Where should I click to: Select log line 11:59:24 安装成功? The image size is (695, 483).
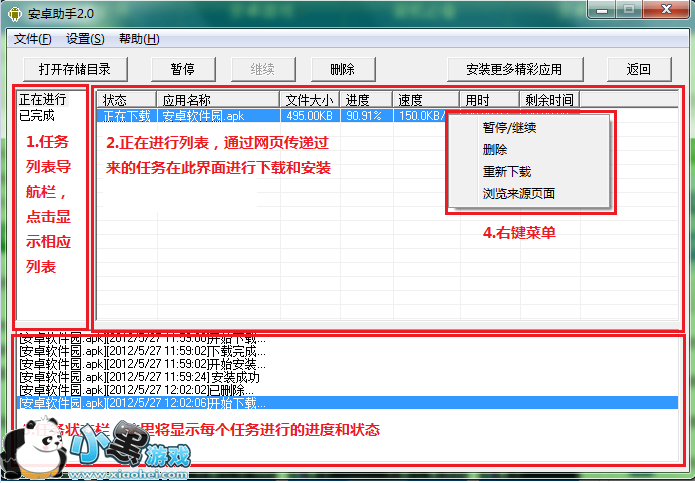(x=348, y=377)
